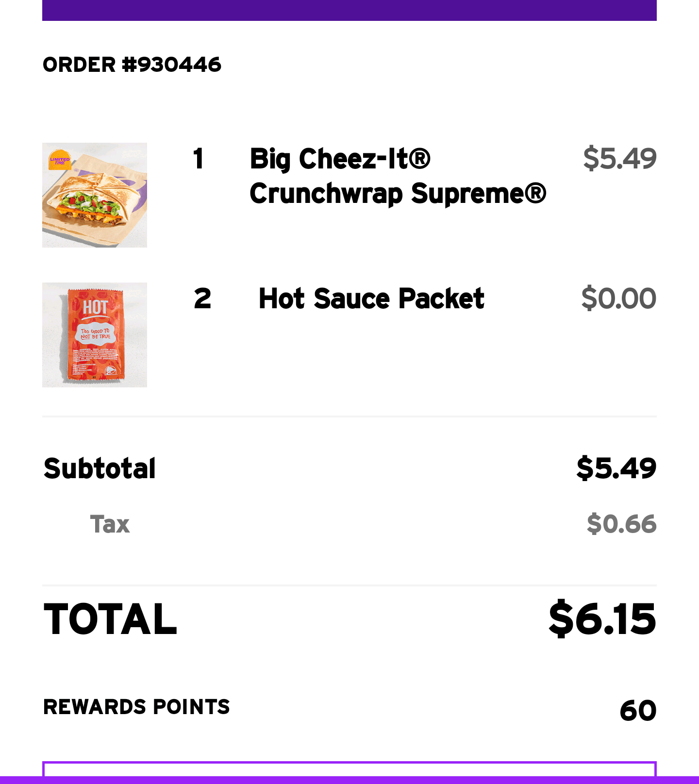
Task: Click the Hot Sauce Packet thumbnail image
Action: [95, 335]
